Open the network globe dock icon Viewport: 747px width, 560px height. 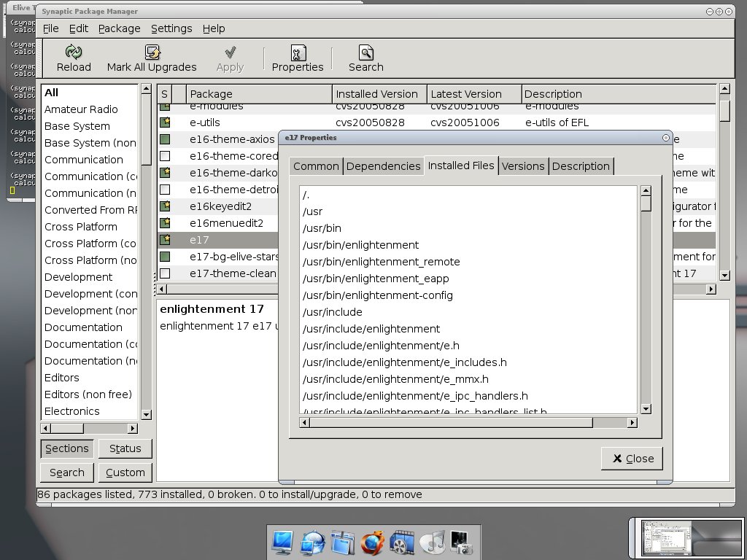(312, 542)
